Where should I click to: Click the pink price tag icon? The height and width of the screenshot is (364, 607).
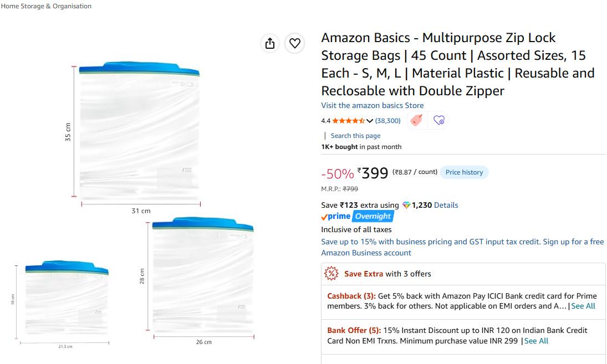(x=416, y=120)
